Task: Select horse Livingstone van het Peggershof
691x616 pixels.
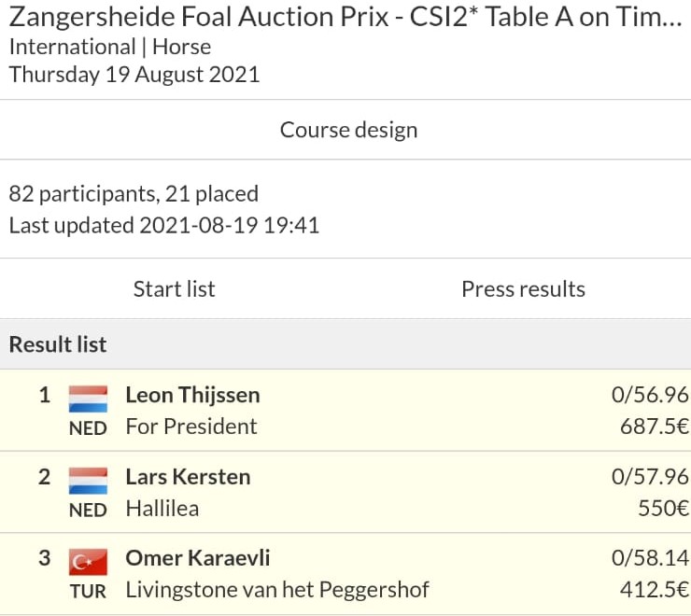Action: pos(277,590)
